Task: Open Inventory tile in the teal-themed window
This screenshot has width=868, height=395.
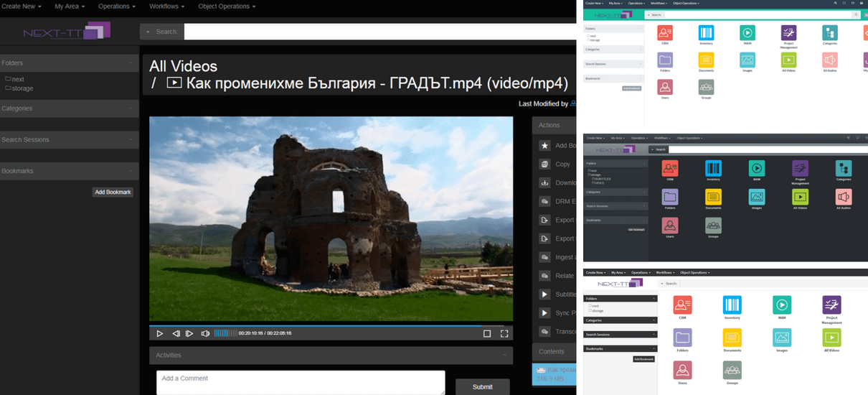Action: point(706,34)
